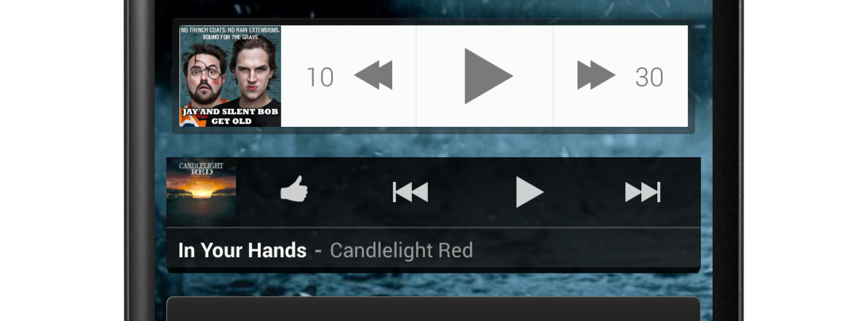Click the CANDLELIGHT RED text on album cover
This screenshot has width=868, height=321.
(201, 169)
